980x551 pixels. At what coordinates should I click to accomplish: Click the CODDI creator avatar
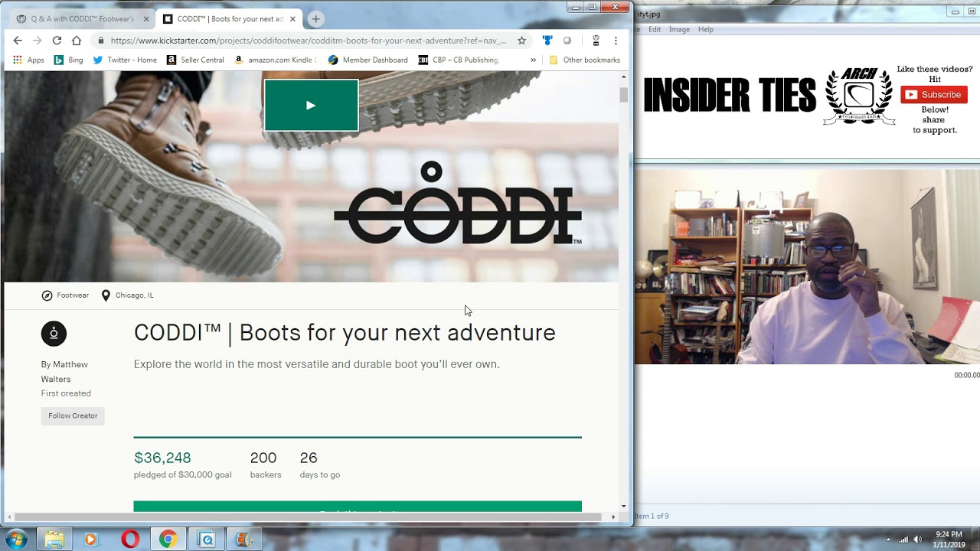pos(54,333)
